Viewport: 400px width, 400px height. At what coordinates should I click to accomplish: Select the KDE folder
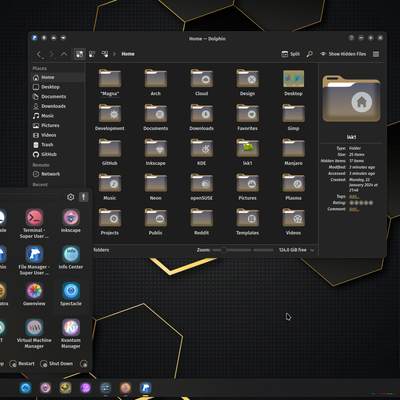click(202, 152)
